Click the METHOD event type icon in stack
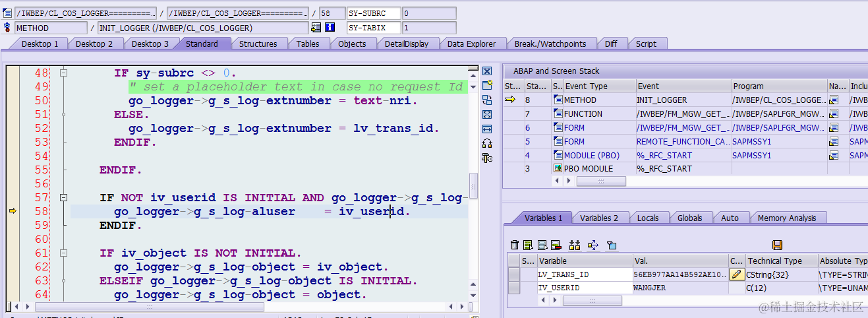Viewport: 868px width, 318px height. pyautogui.click(x=558, y=100)
